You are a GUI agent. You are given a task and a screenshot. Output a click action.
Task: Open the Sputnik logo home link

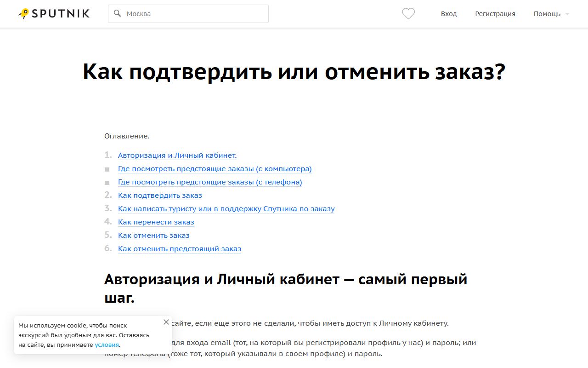tap(54, 14)
